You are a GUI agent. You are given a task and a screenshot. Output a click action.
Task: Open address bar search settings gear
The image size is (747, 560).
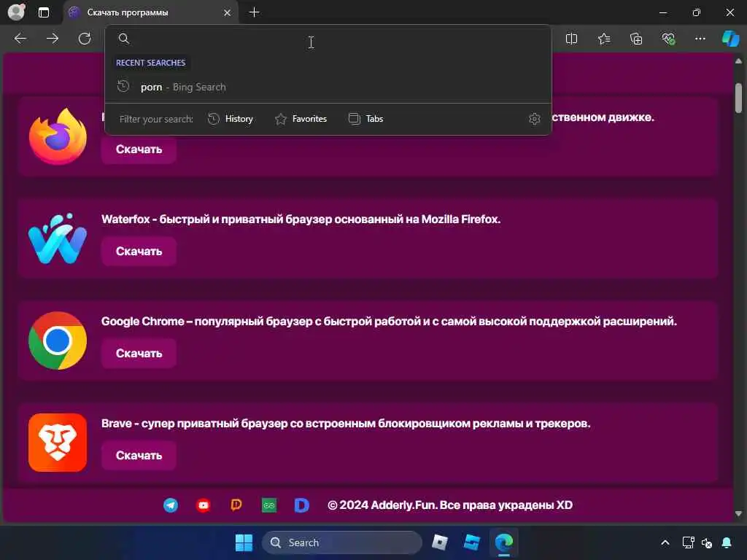(535, 119)
